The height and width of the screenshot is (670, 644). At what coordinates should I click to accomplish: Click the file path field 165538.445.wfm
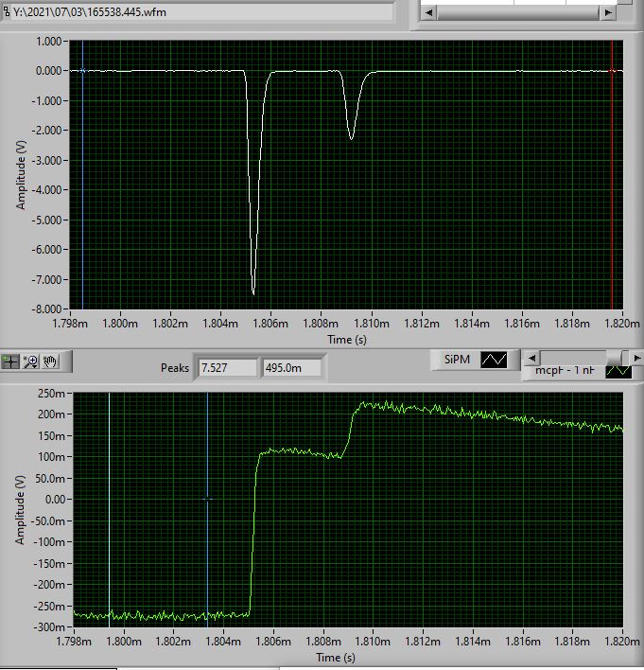pyautogui.click(x=202, y=12)
